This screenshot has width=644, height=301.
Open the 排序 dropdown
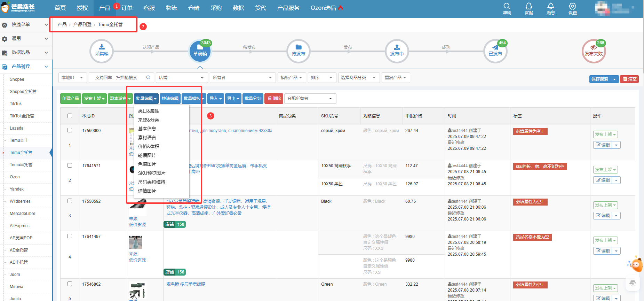322,78
